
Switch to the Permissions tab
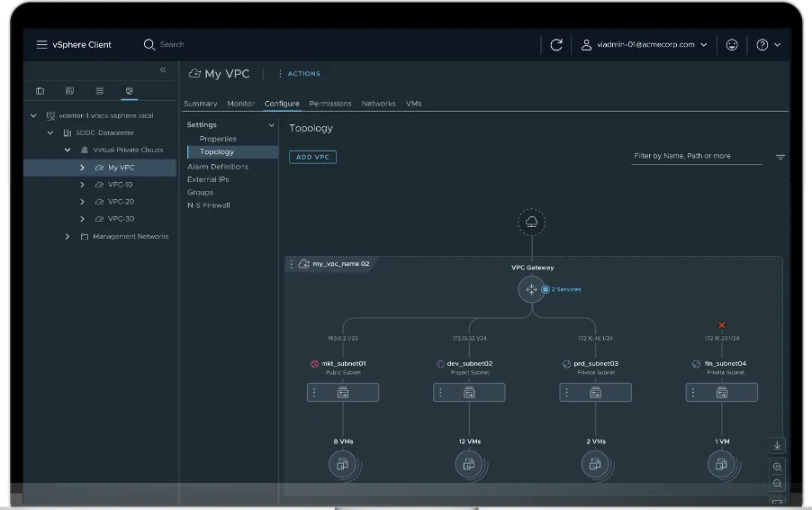pos(330,104)
